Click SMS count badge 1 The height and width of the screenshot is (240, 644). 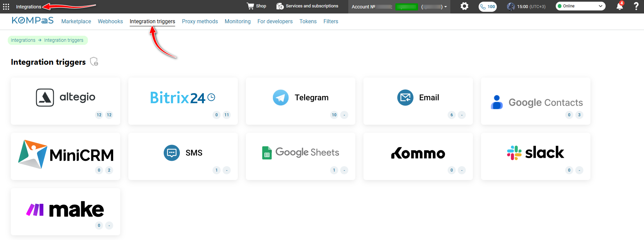(x=217, y=170)
